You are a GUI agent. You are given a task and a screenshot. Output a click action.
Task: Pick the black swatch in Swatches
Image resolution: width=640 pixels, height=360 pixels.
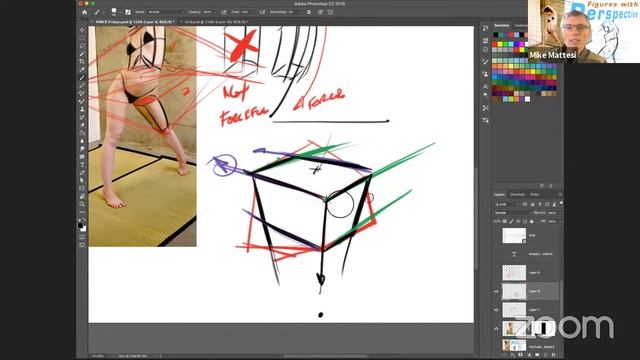(496, 35)
